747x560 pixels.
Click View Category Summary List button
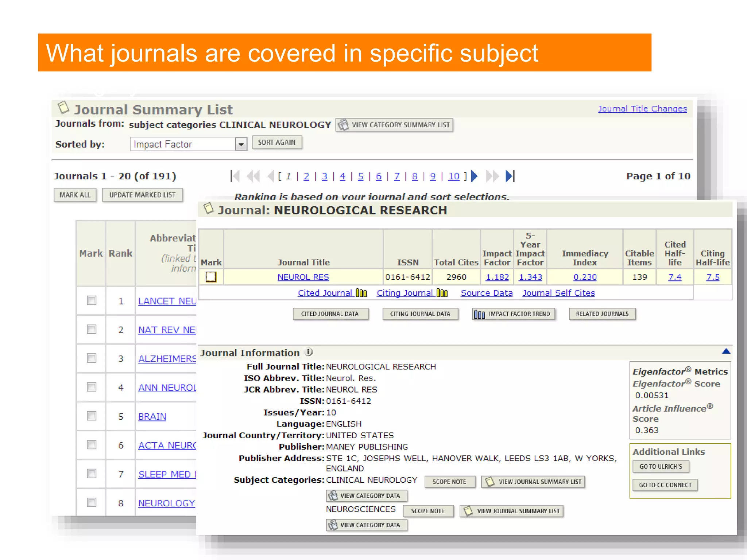click(394, 125)
